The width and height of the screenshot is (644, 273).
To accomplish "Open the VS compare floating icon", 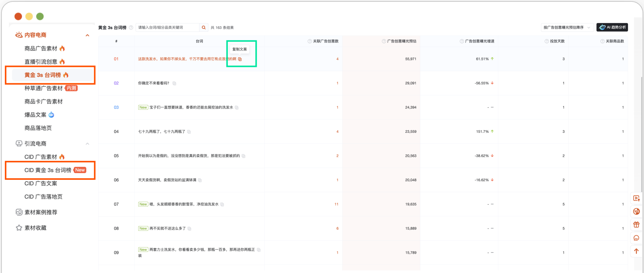I will (x=636, y=211).
